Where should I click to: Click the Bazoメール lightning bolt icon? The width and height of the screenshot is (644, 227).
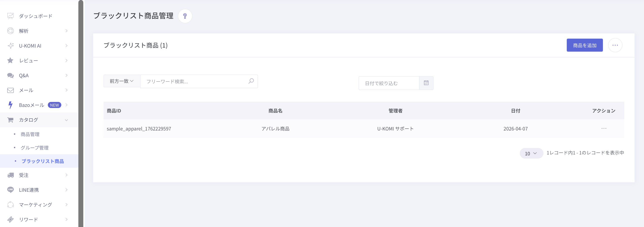pos(11,105)
